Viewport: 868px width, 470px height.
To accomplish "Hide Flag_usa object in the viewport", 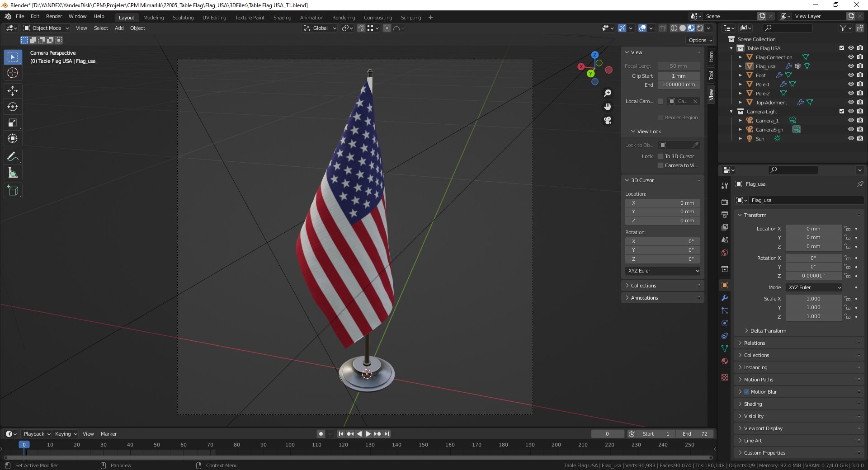I will tap(851, 66).
